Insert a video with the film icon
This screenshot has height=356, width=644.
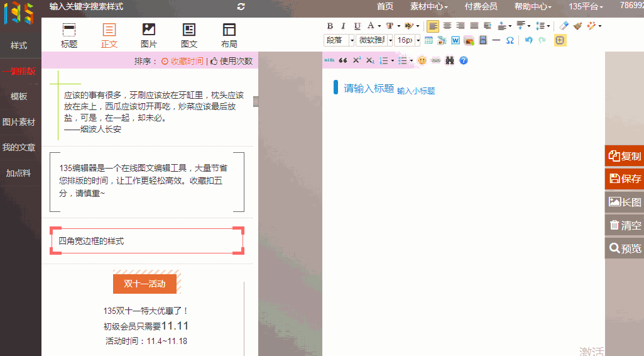pyautogui.click(x=483, y=40)
